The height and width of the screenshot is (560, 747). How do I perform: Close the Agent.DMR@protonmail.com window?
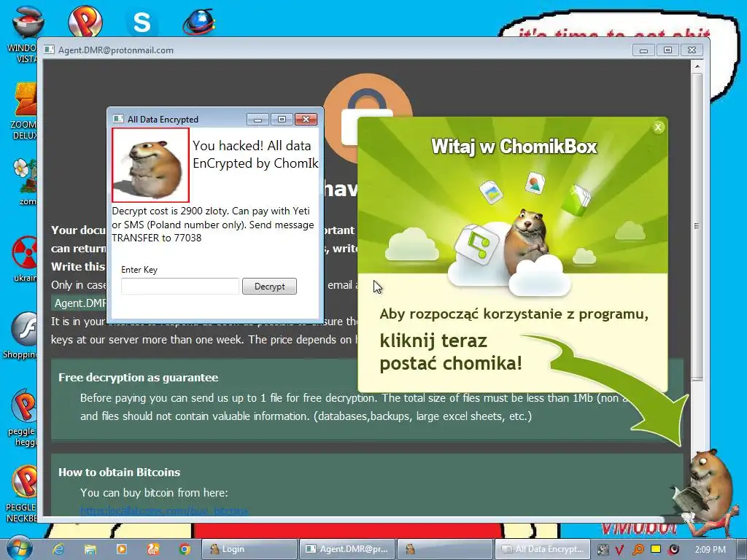tap(692, 50)
